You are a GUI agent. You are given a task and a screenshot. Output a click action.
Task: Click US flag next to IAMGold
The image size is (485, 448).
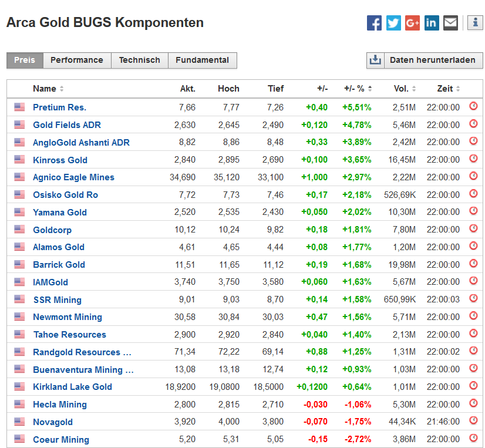pyautogui.click(x=19, y=282)
